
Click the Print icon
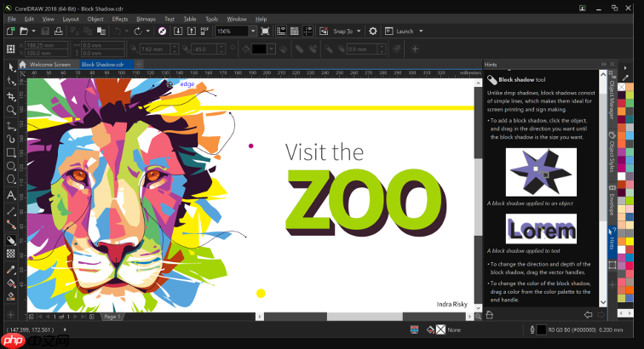pos(58,31)
